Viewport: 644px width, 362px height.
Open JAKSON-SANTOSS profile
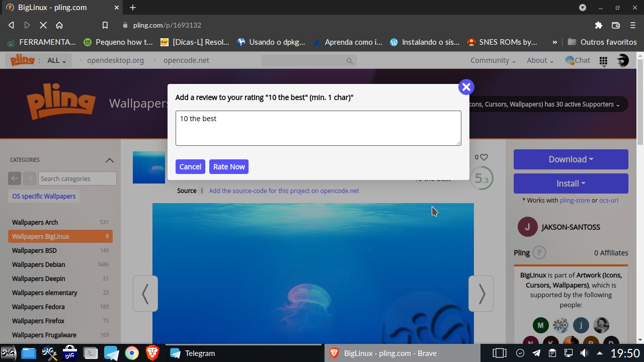[571, 227]
